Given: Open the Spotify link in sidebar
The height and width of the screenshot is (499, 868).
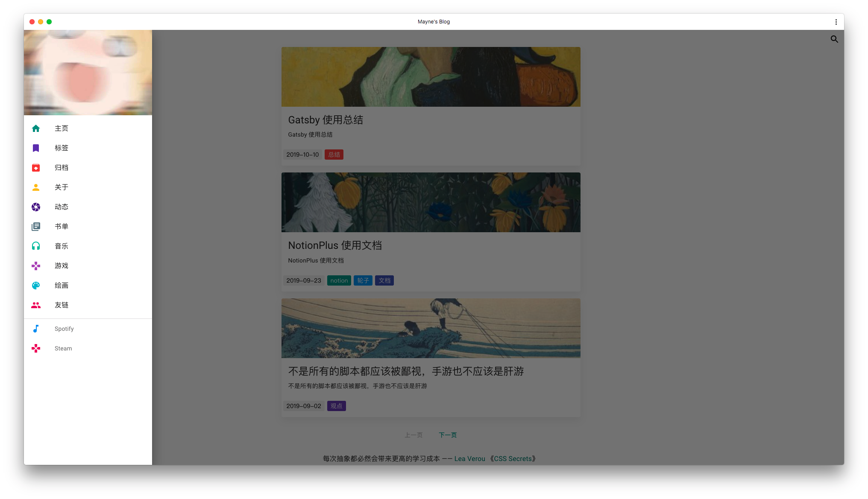Looking at the screenshot, I should (x=88, y=329).
